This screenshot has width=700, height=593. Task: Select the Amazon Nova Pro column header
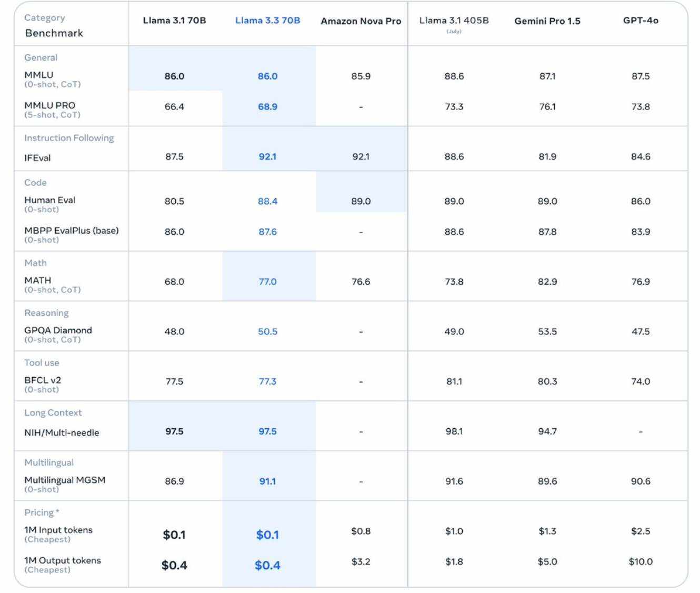coord(361,21)
